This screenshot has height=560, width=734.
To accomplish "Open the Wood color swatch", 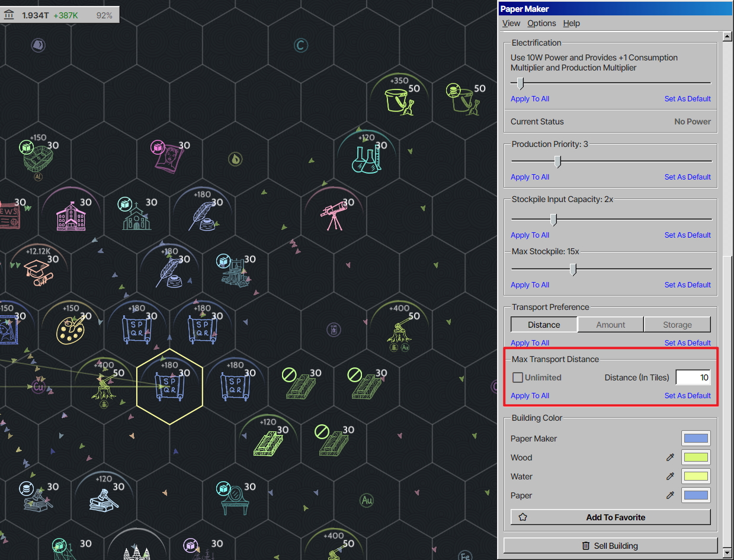I will click(696, 457).
